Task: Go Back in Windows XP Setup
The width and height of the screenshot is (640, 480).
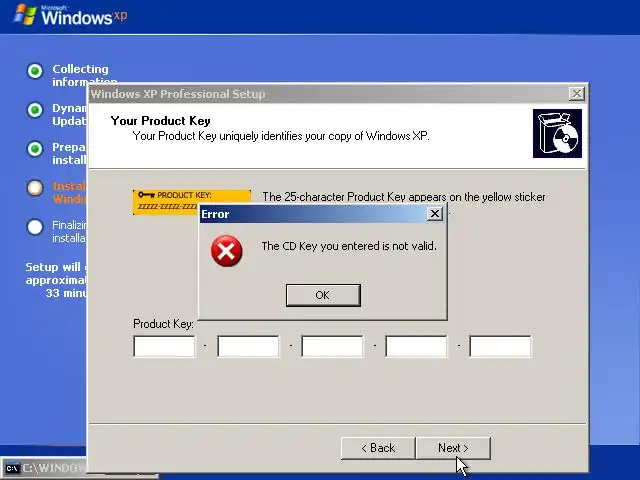Action: point(378,448)
